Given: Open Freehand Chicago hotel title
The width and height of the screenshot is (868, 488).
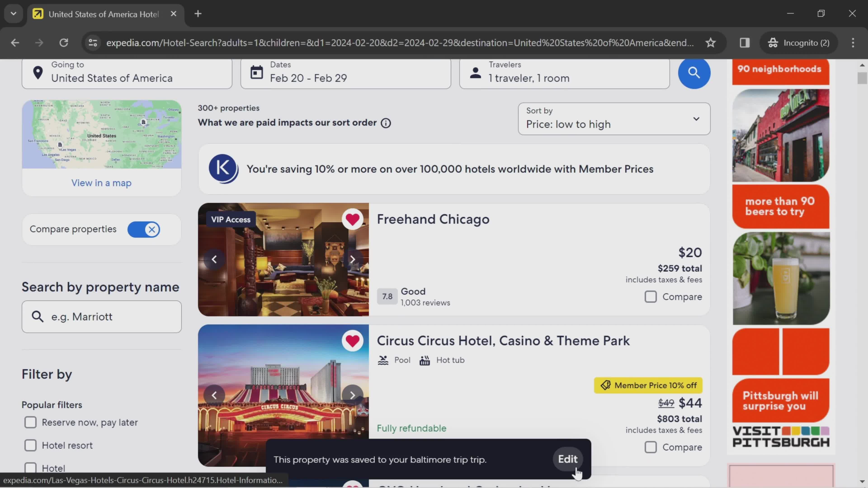Looking at the screenshot, I should tap(433, 219).
